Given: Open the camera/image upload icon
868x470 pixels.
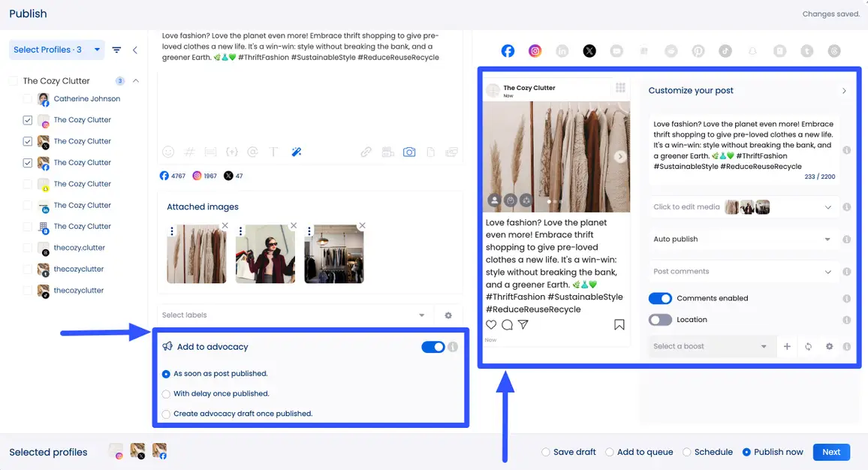Looking at the screenshot, I should pyautogui.click(x=409, y=152).
